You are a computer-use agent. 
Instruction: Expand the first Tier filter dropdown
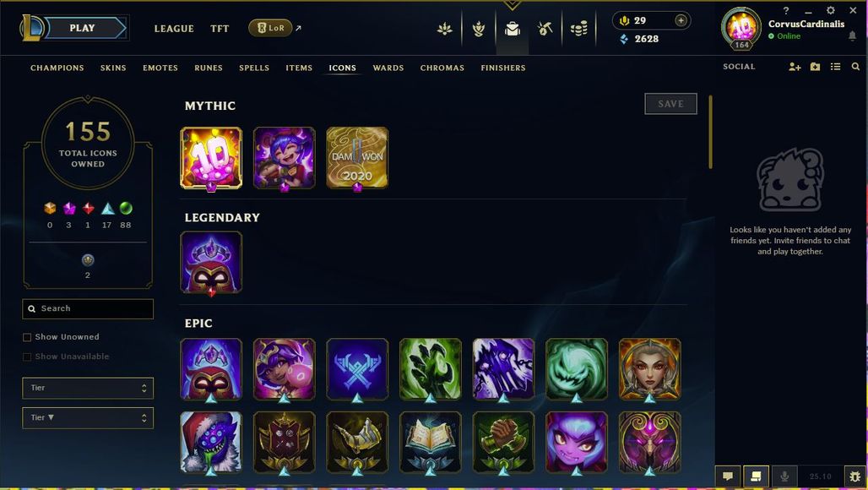pyautogui.click(x=88, y=388)
